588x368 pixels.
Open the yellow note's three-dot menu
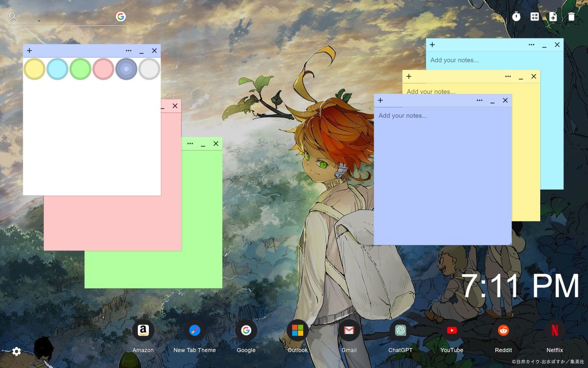tap(508, 76)
